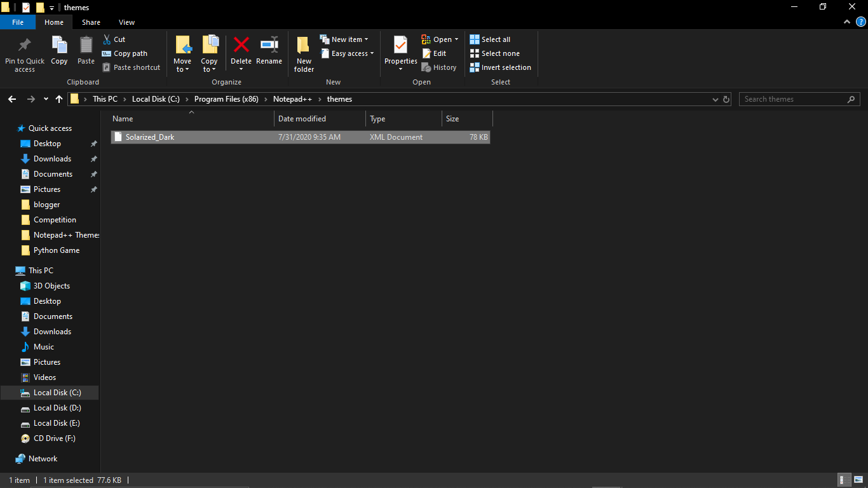Open the File menu
Viewport: 868px width, 488px height.
tap(18, 22)
